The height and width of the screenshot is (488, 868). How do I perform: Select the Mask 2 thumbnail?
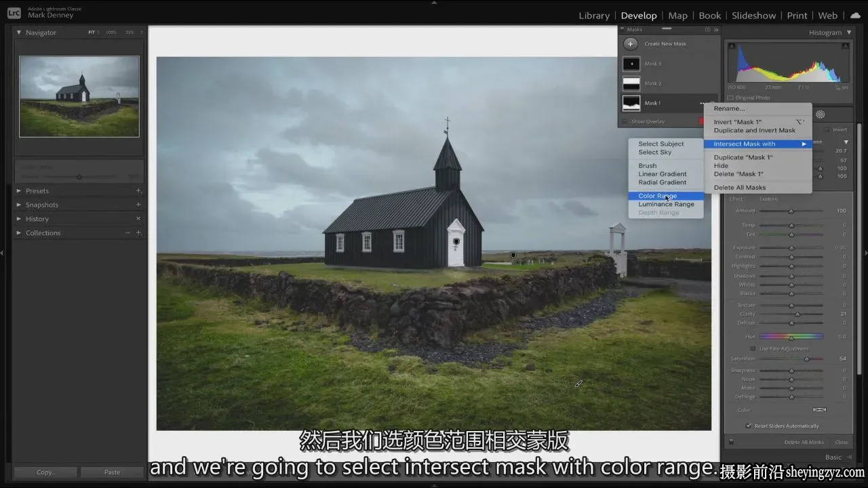point(631,83)
